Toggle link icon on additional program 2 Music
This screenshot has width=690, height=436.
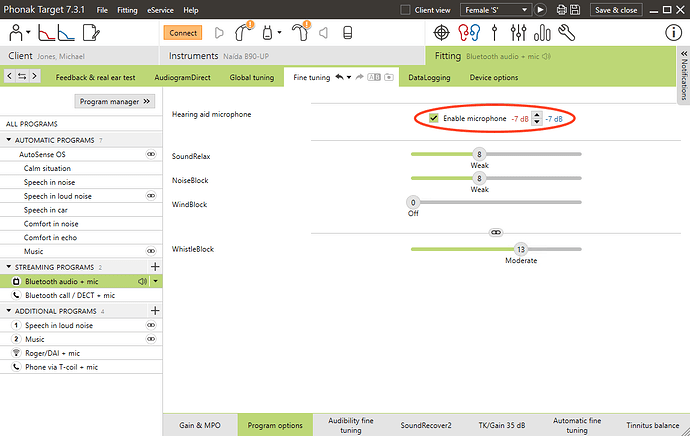click(x=151, y=339)
